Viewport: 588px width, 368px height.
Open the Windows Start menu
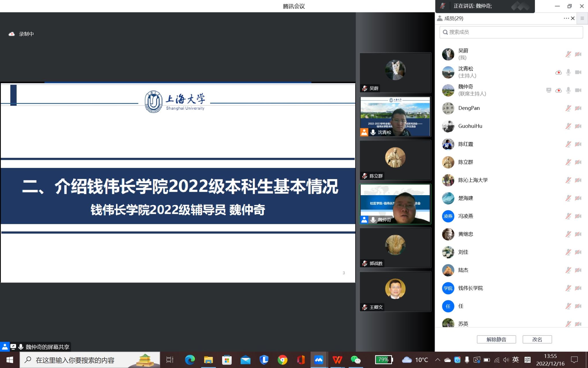pos(9,360)
